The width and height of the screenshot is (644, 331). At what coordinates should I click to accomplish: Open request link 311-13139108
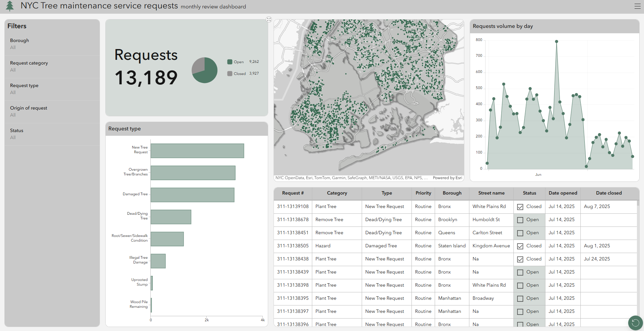293,206
